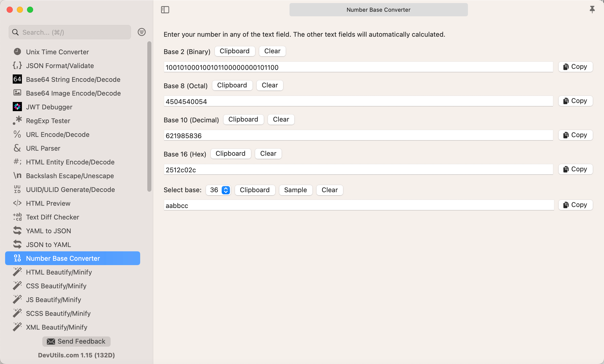Click the JWT Debugger colorful icon

(17, 107)
